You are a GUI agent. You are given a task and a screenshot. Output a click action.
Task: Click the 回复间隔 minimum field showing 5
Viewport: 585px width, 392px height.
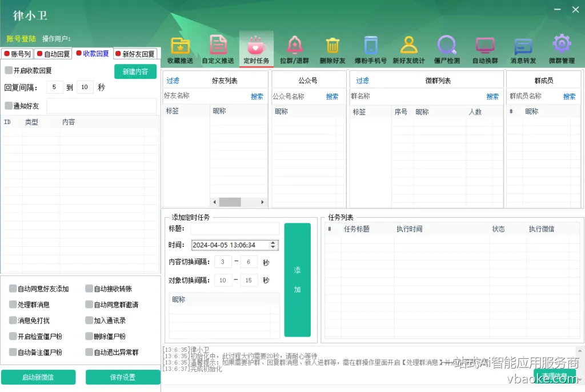(54, 87)
